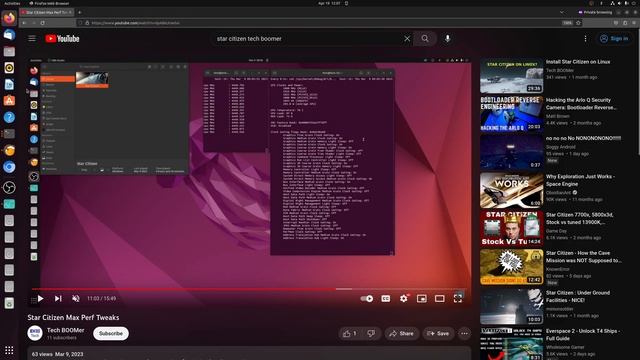Open LibreOffice Writer from the dock
This screenshot has width=640, height=360.
(x=9, y=84)
